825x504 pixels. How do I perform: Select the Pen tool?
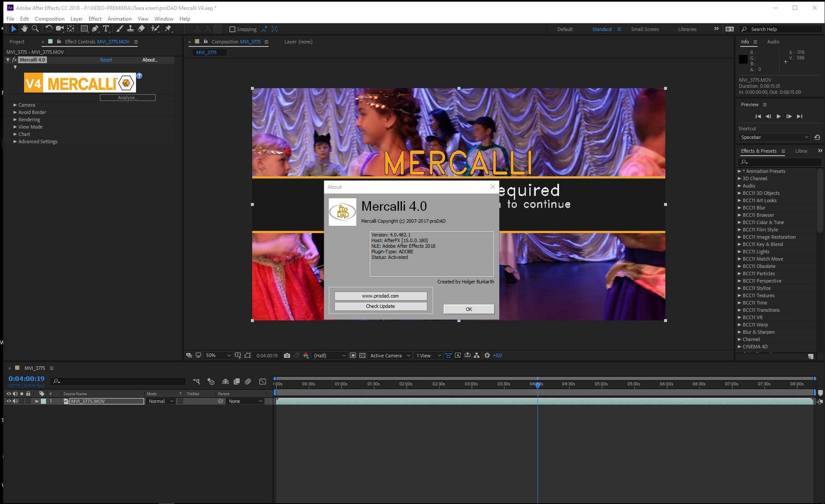[x=95, y=29]
